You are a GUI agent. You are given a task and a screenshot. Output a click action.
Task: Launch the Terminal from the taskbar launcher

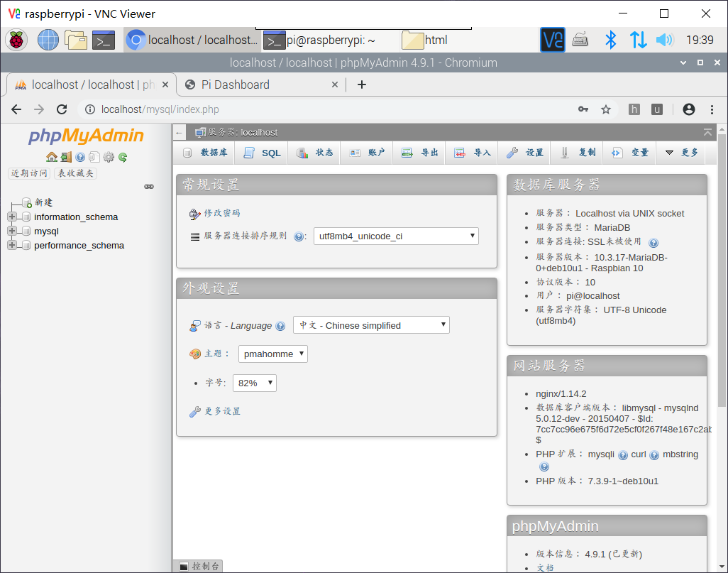point(104,40)
